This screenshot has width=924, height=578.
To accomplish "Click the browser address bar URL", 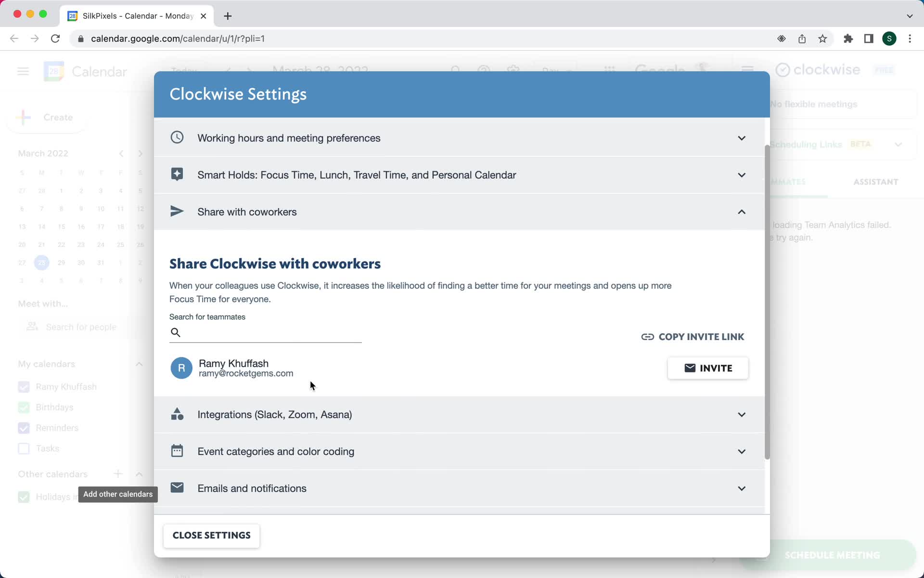I will point(178,39).
